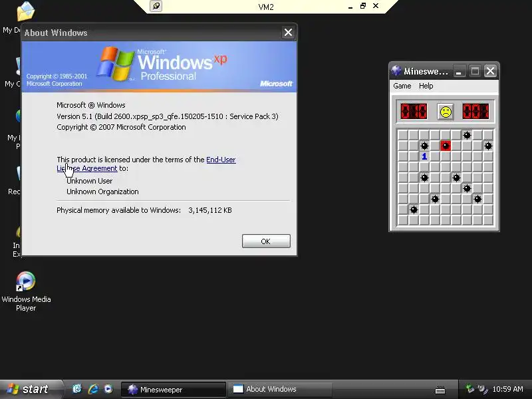Click the physical memory value 3,145,112 KB
532x399 pixels.
click(x=210, y=210)
